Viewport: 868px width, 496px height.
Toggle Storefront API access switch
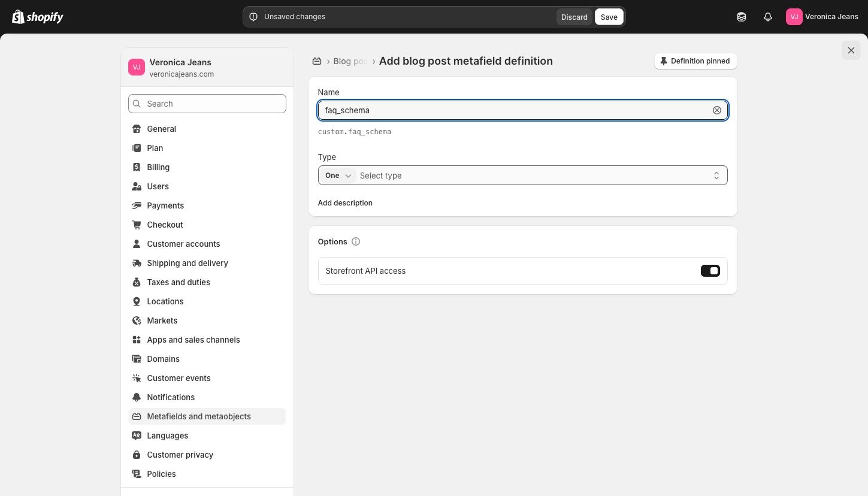(710, 271)
